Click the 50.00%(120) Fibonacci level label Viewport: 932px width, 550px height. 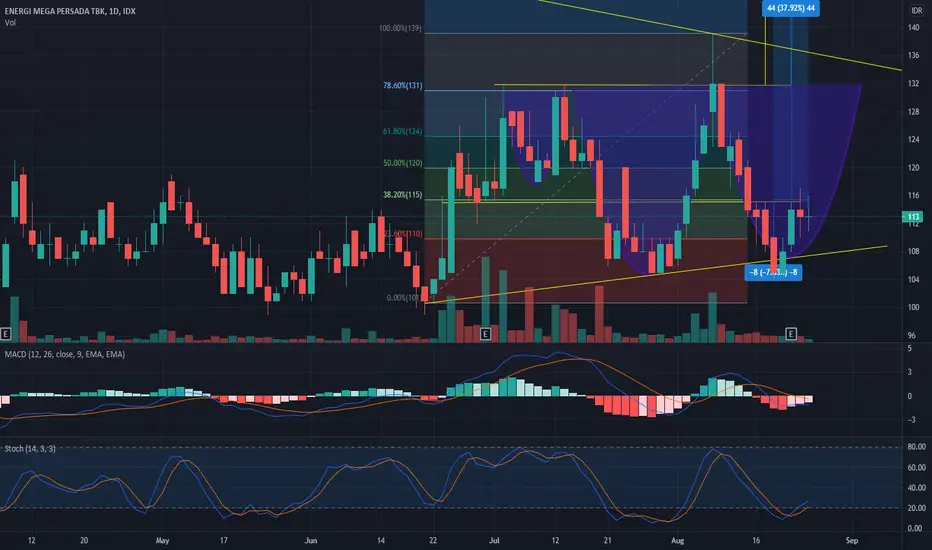click(402, 163)
